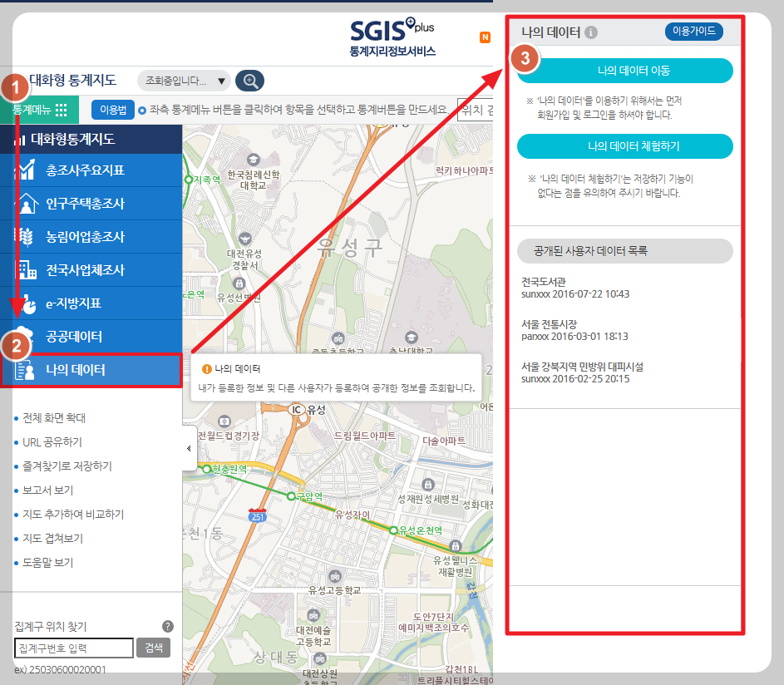Click the 나의 데이터 document-person icon

(25, 371)
